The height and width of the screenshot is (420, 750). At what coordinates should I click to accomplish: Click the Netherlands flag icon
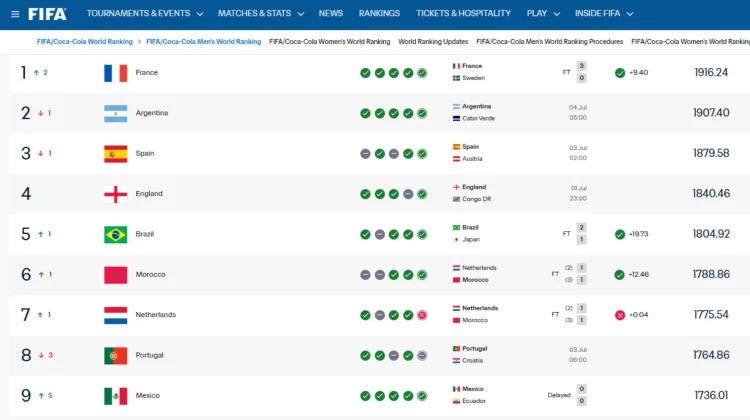(x=116, y=315)
